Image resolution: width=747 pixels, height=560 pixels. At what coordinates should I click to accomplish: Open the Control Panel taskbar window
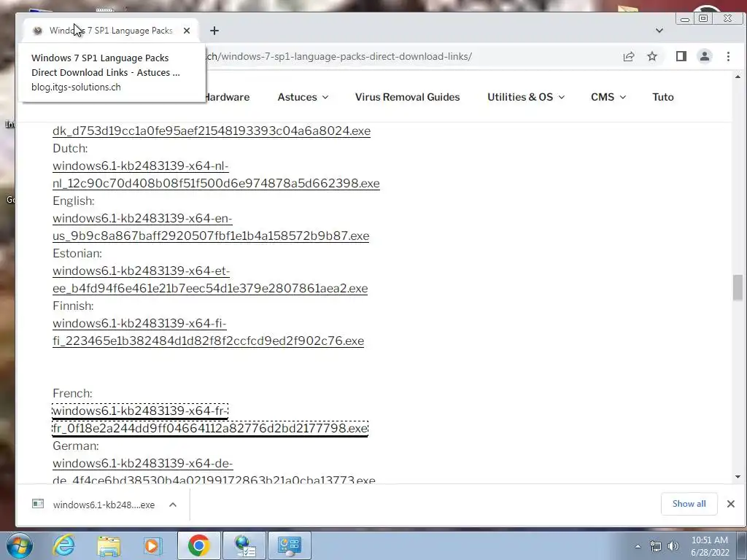tap(289, 545)
